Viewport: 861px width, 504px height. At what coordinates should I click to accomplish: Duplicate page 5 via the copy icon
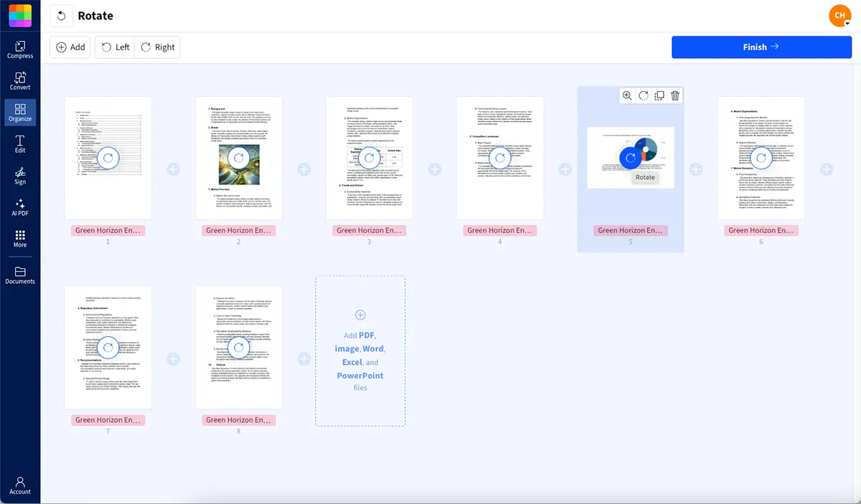(659, 95)
